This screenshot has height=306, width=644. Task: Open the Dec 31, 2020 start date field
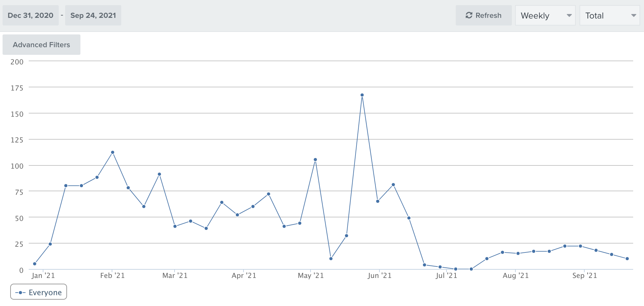[31, 15]
